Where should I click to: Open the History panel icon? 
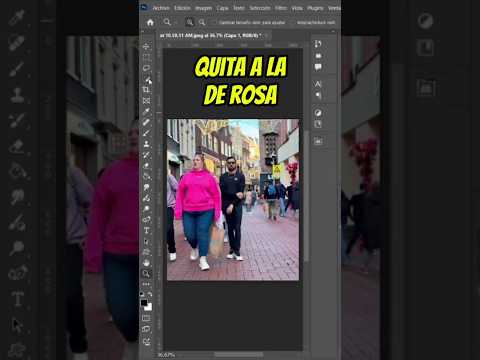(x=318, y=44)
